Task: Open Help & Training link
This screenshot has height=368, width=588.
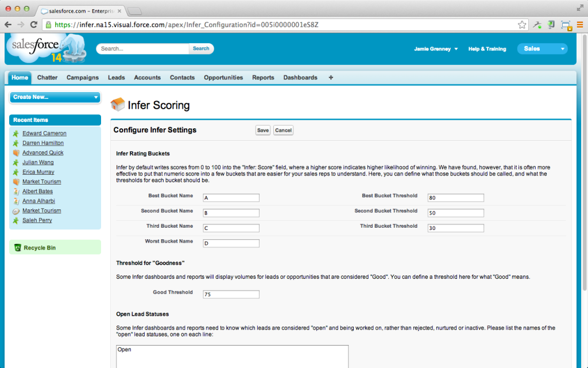Action: (x=487, y=49)
